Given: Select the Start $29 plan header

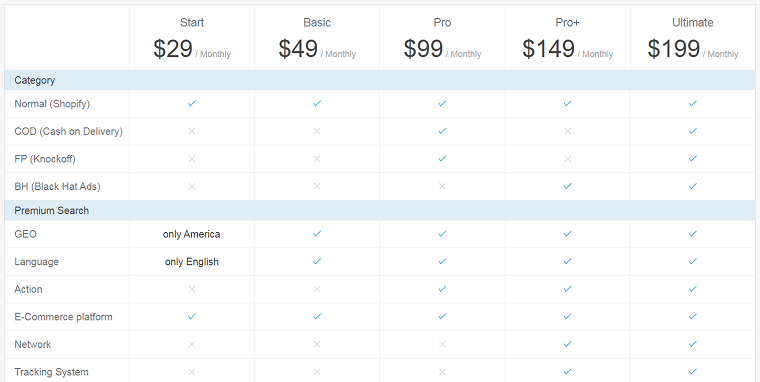Looking at the screenshot, I should pyautogui.click(x=192, y=38).
